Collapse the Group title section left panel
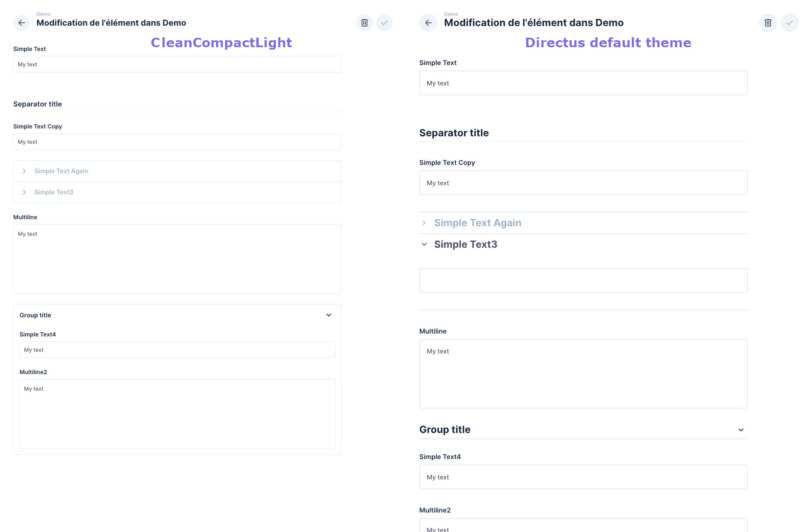The image size is (812, 532). click(328, 315)
